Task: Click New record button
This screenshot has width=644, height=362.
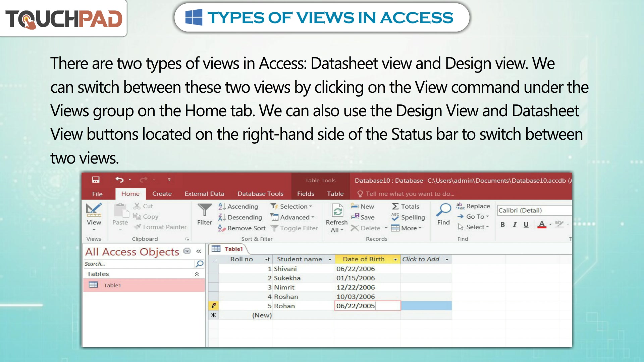Action: [x=363, y=207]
